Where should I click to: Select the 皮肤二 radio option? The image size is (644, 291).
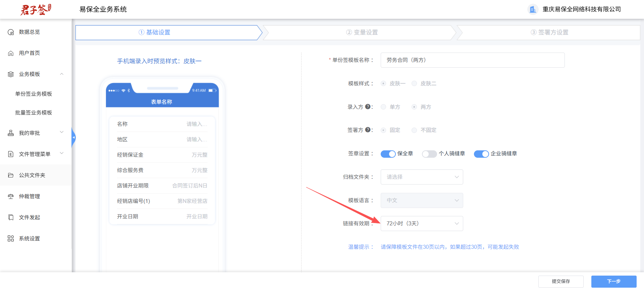[x=414, y=83]
